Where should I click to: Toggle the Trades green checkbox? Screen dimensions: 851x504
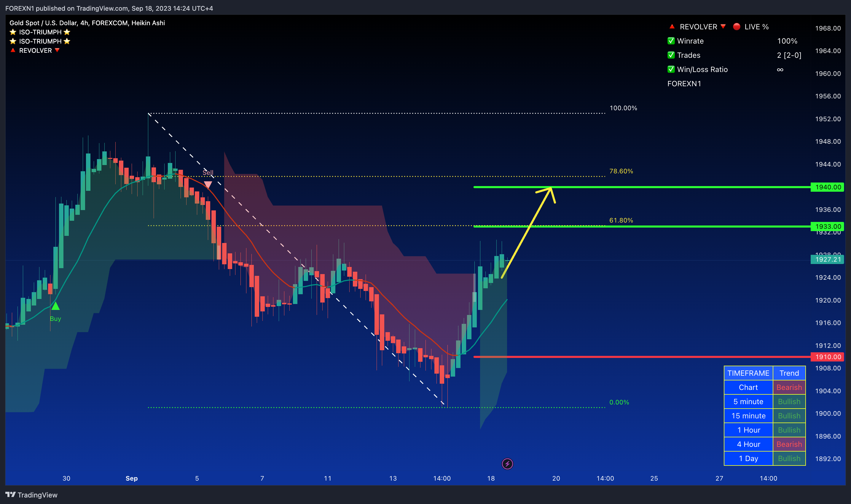click(671, 55)
